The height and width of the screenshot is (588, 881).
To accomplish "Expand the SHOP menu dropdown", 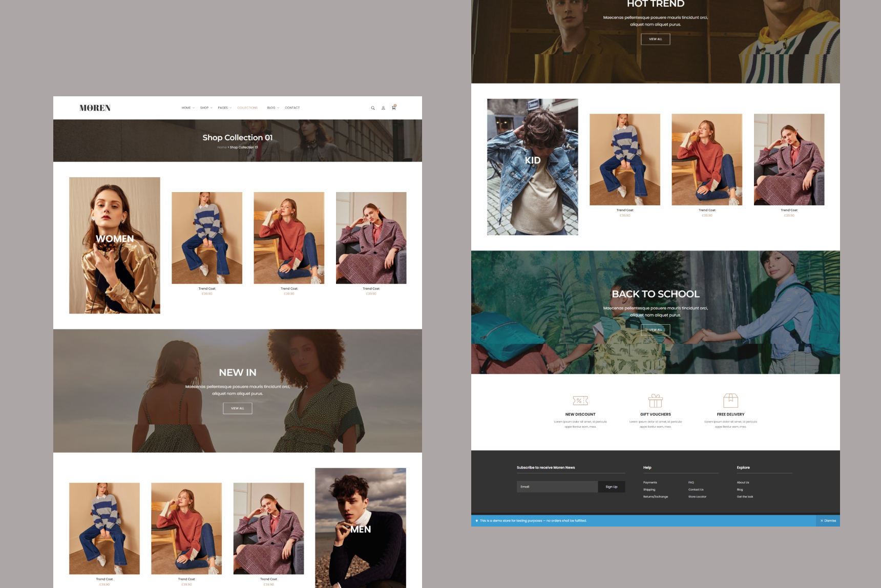I will click(x=206, y=108).
